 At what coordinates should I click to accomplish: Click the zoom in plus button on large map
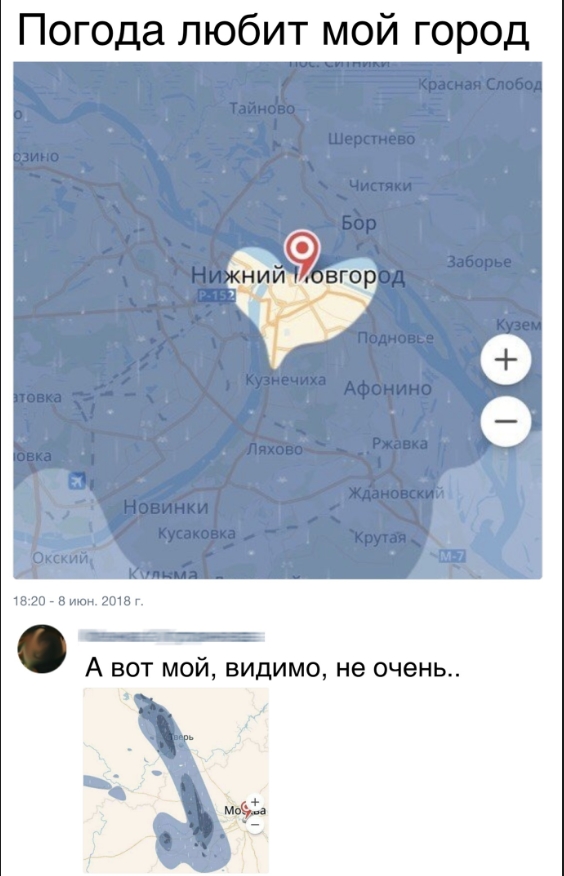point(506,360)
